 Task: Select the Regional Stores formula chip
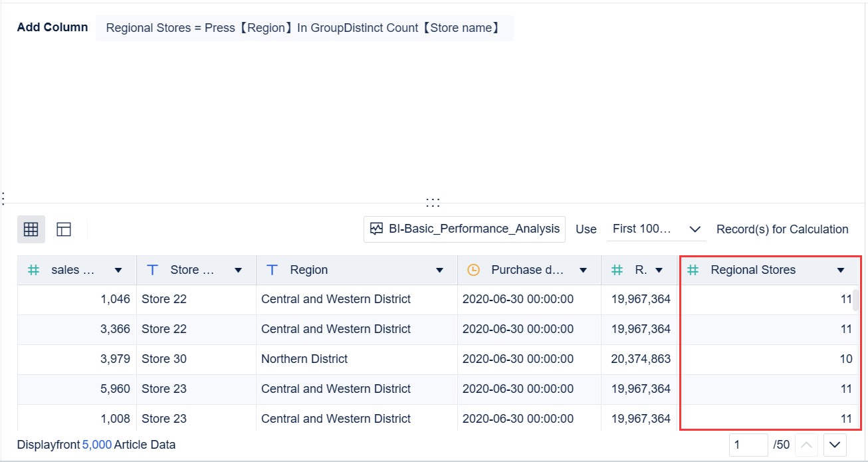[304, 28]
